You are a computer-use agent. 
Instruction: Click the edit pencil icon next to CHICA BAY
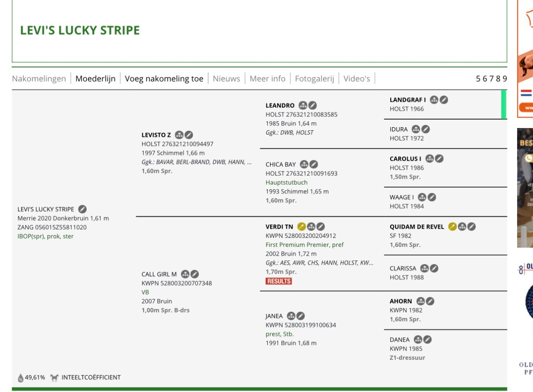point(314,164)
